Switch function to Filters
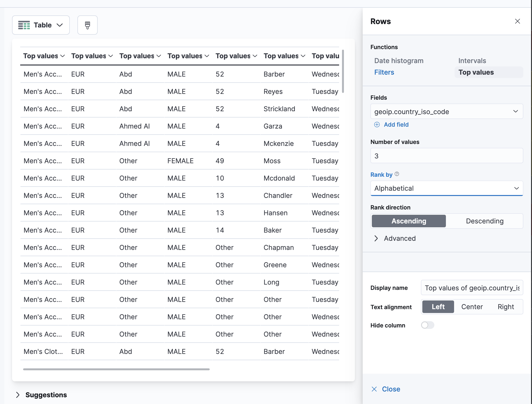Viewport: 532px width, 404px height. (384, 72)
